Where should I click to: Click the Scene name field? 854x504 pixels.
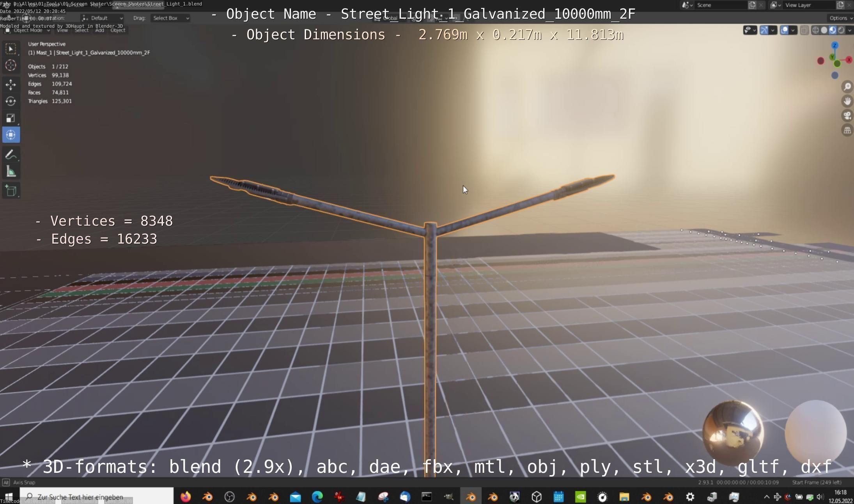click(721, 5)
